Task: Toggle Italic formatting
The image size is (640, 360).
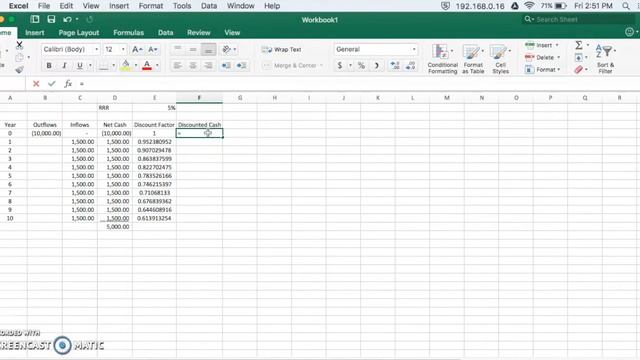Action: coord(64,65)
